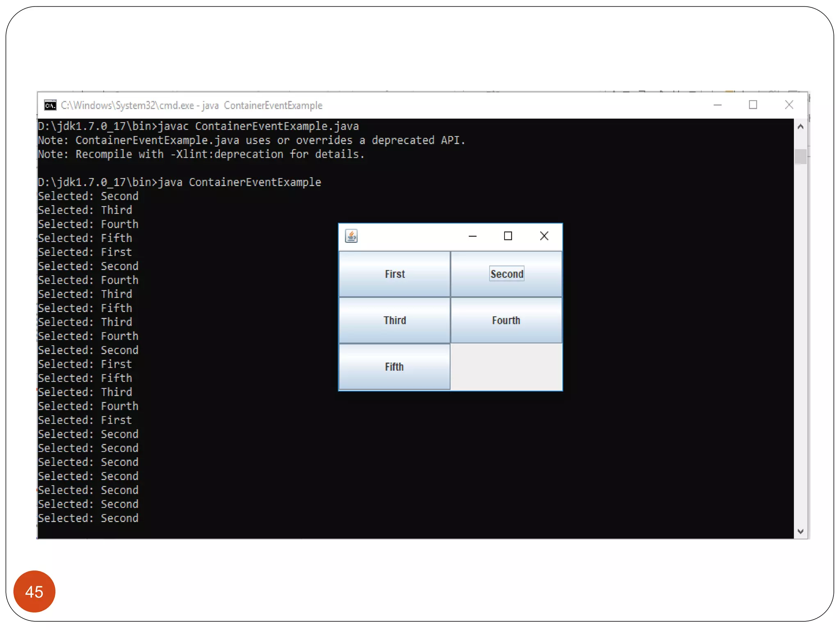The height and width of the screenshot is (630, 840).
Task: Click the console scrollbar thumb
Action: tap(800, 156)
